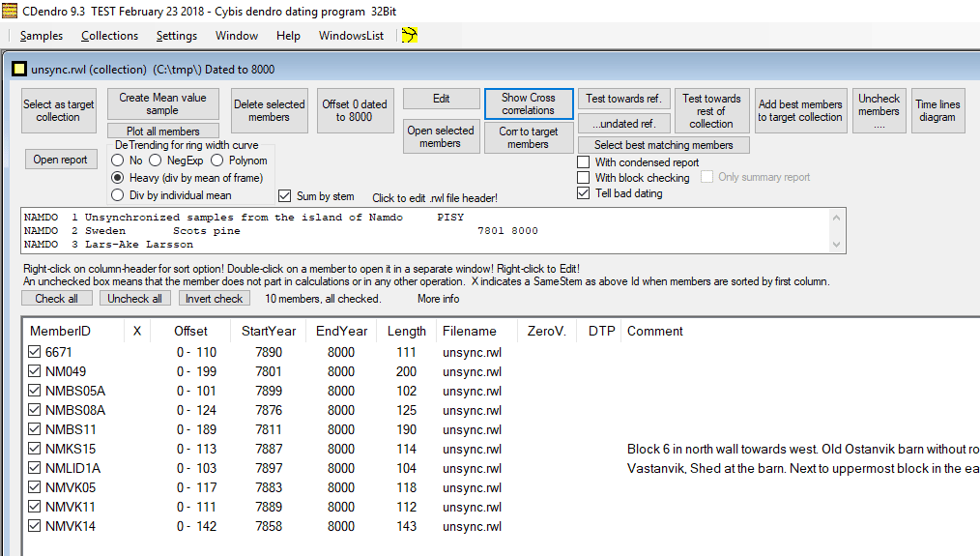Uncheck member NMBS11 checkbox
The height and width of the screenshot is (556, 980).
coord(35,429)
